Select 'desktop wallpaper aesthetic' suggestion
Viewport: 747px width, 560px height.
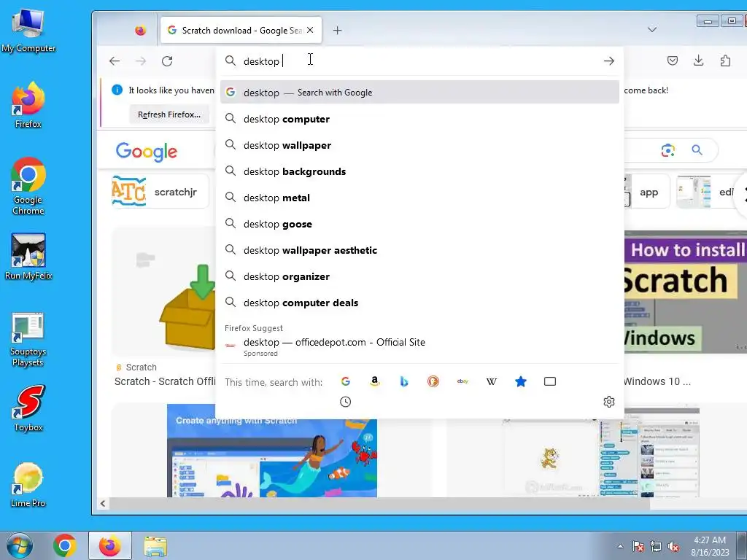click(x=419, y=250)
